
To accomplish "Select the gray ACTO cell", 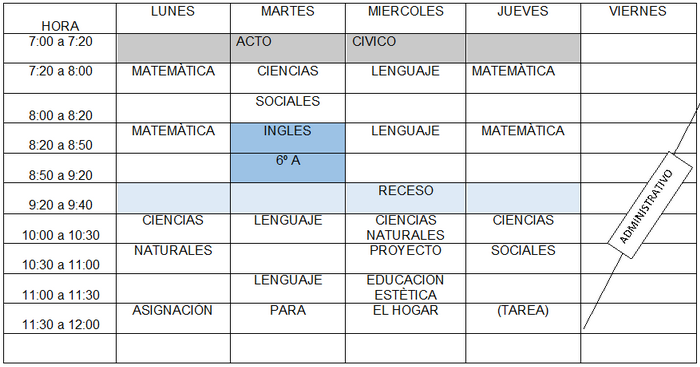I will point(288,48).
